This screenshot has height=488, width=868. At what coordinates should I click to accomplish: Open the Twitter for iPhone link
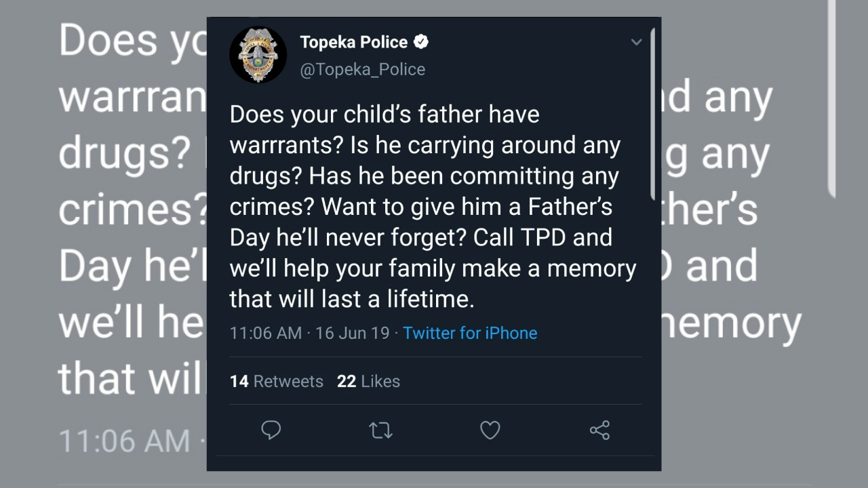point(470,333)
